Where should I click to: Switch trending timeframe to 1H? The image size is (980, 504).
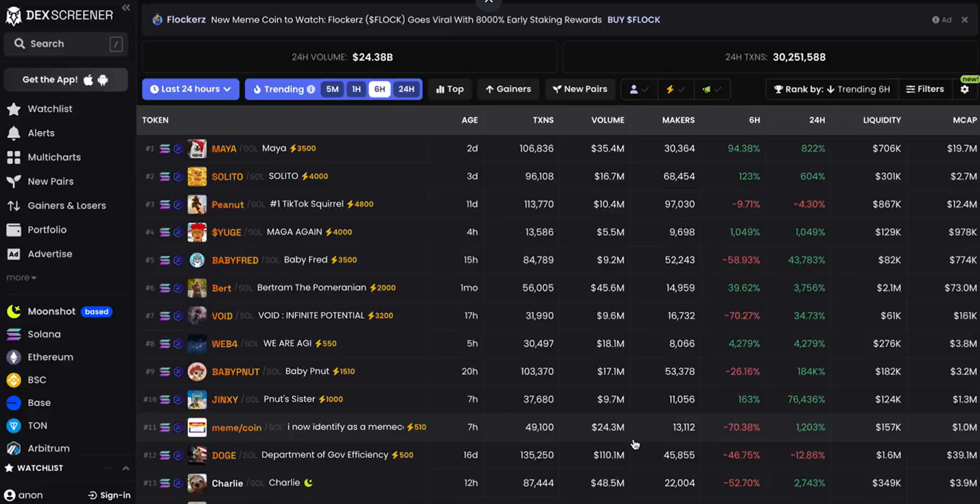coord(356,89)
